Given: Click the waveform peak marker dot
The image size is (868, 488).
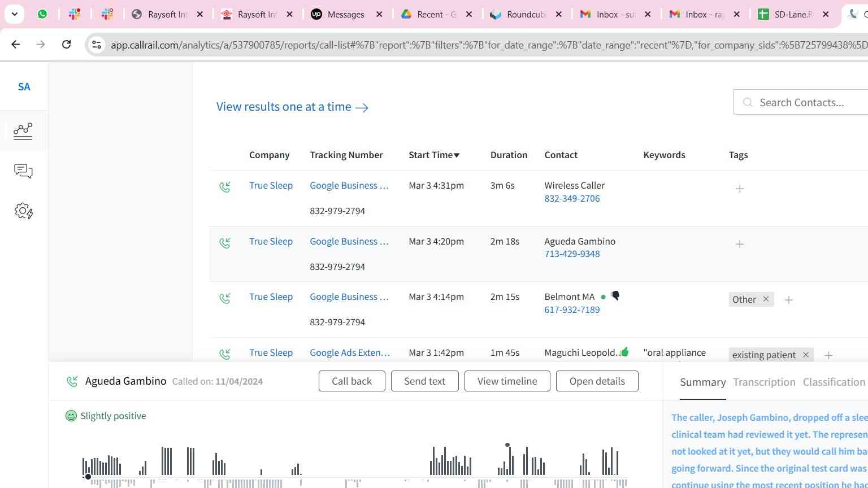Looking at the screenshot, I should click(x=507, y=445).
